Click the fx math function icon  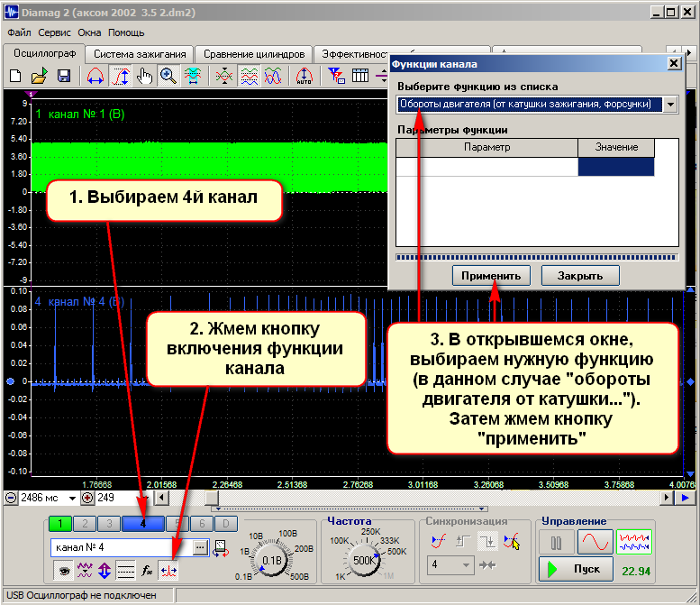147,571
